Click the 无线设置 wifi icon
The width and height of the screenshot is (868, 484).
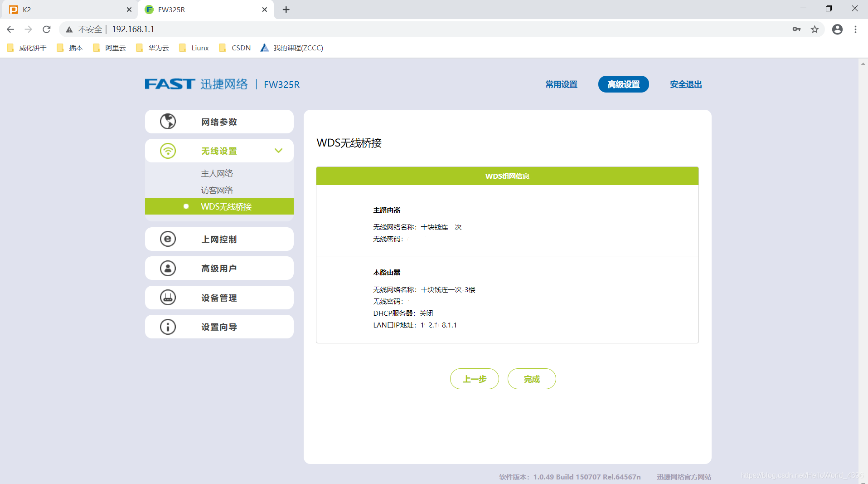[168, 150]
